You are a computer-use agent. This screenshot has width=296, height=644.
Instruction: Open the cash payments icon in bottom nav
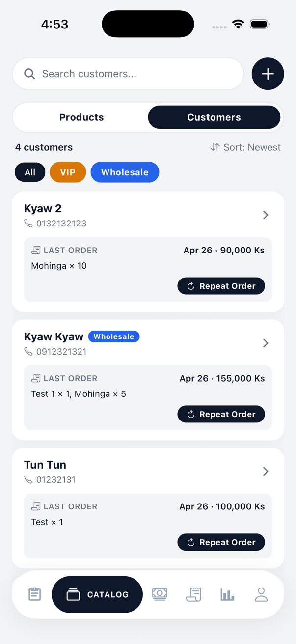click(x=160, y=594)
